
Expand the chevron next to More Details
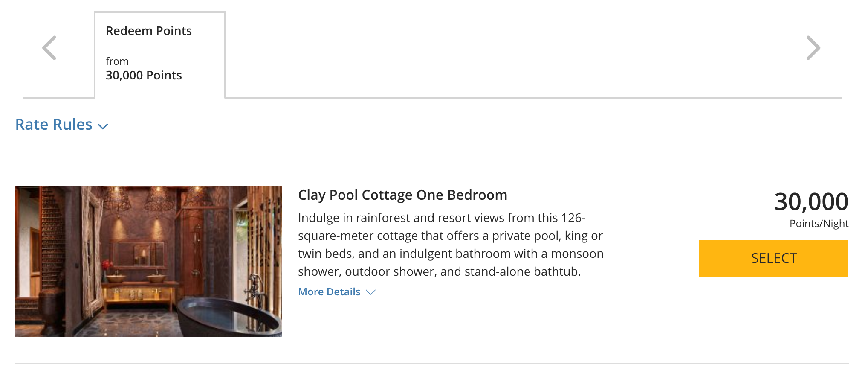(370, 292)
